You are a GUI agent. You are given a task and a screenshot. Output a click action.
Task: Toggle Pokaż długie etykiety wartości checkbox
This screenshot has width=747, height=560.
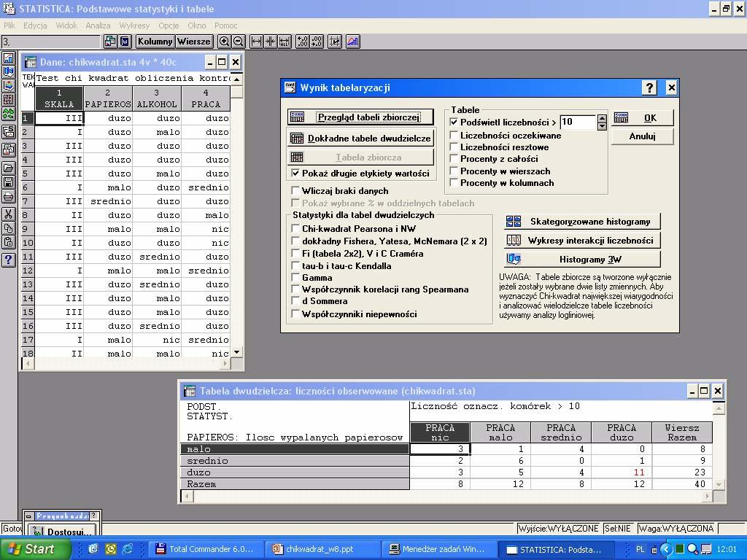click(295, 174)
